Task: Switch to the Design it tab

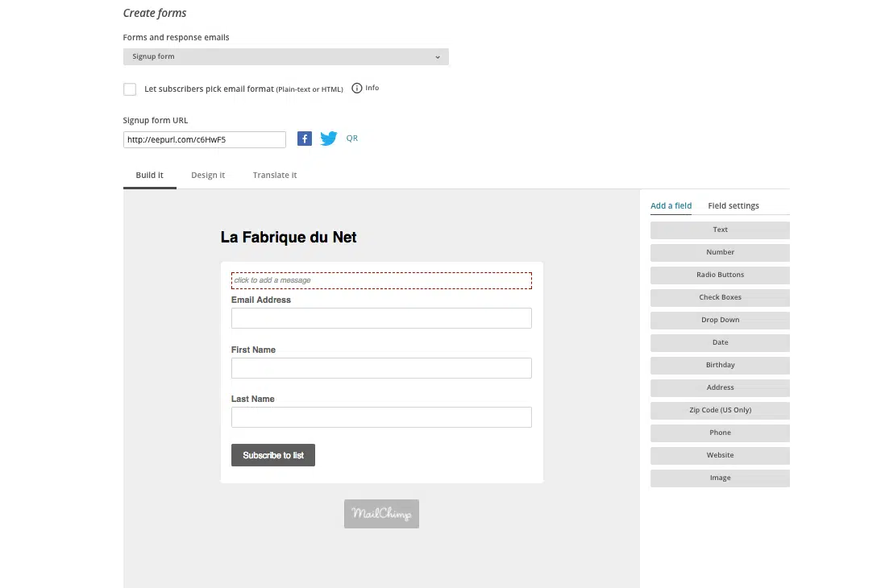Action: point(208,176)
